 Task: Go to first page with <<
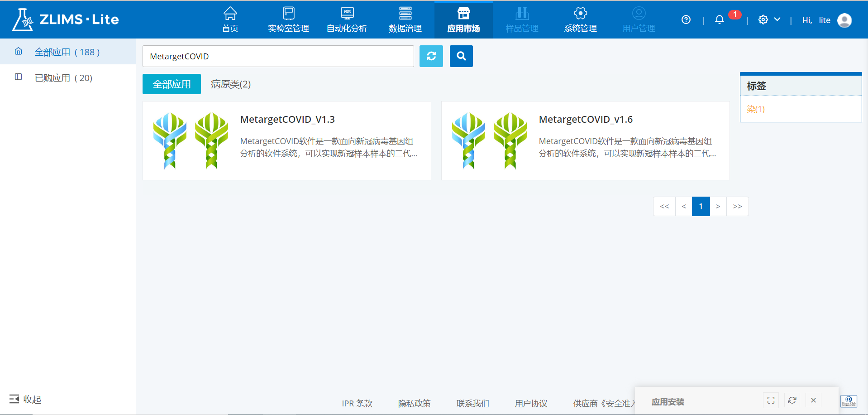(664, 207)
